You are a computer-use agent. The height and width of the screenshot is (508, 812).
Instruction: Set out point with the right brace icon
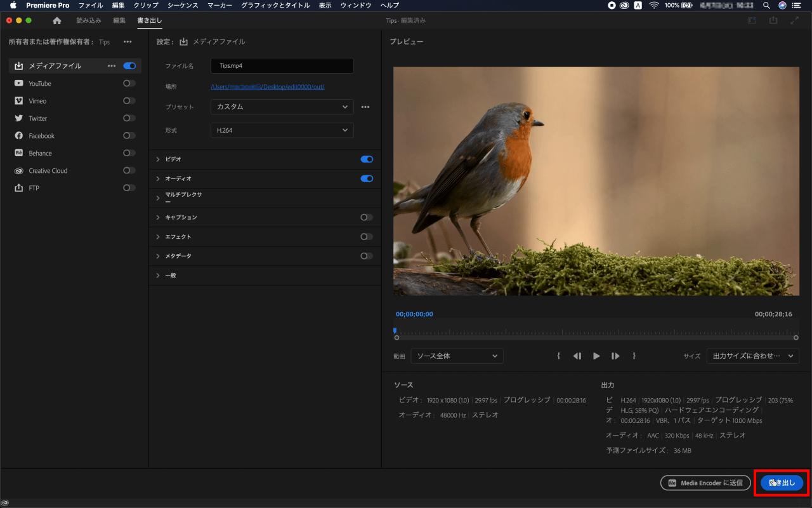tap(634, 356)
